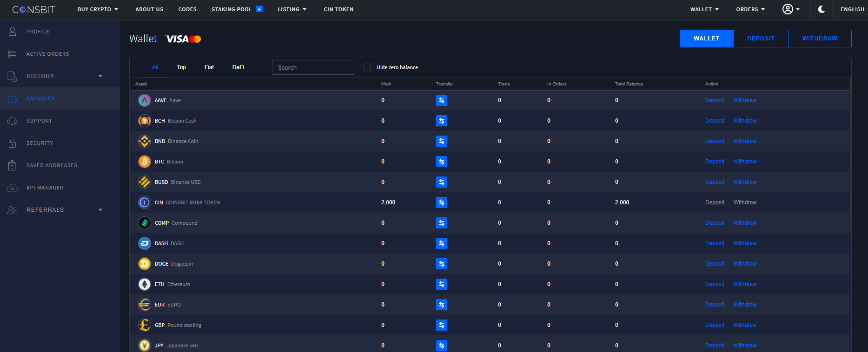Click the CIN token transfer icon
The image size is (868, 352).
pyautogui.click(x=441, y=202)
